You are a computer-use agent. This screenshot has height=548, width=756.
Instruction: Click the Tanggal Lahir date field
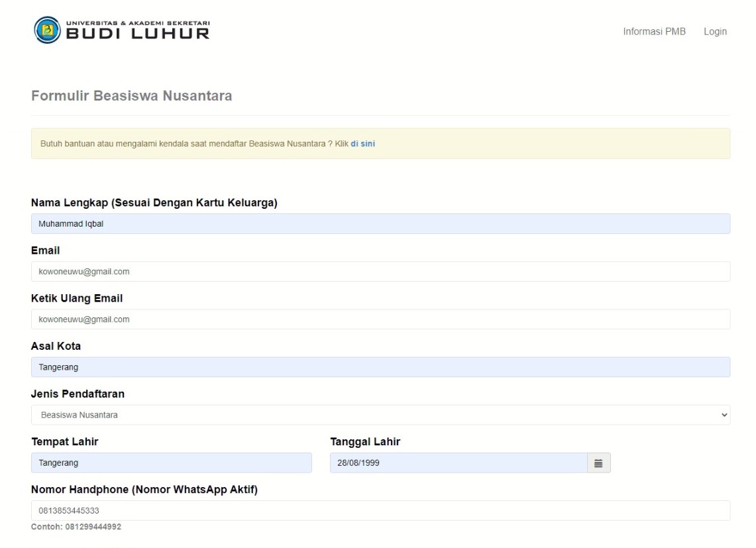click(458, 463)
